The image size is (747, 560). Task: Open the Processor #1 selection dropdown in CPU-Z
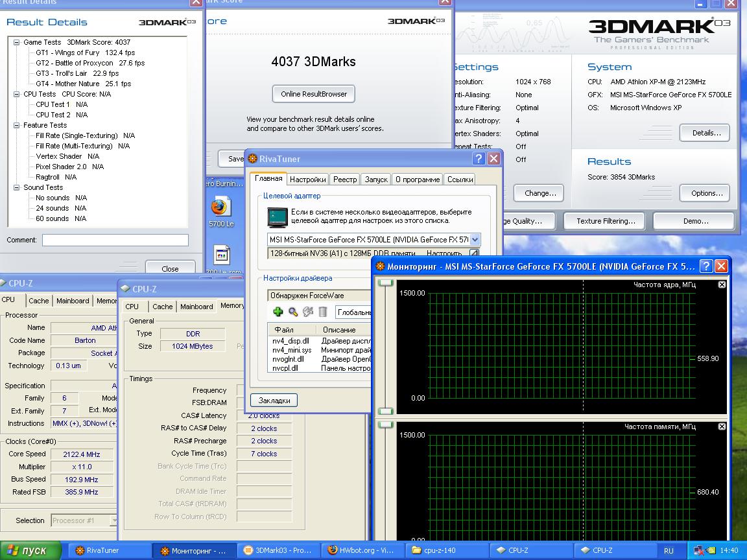[x=114, y=520]
